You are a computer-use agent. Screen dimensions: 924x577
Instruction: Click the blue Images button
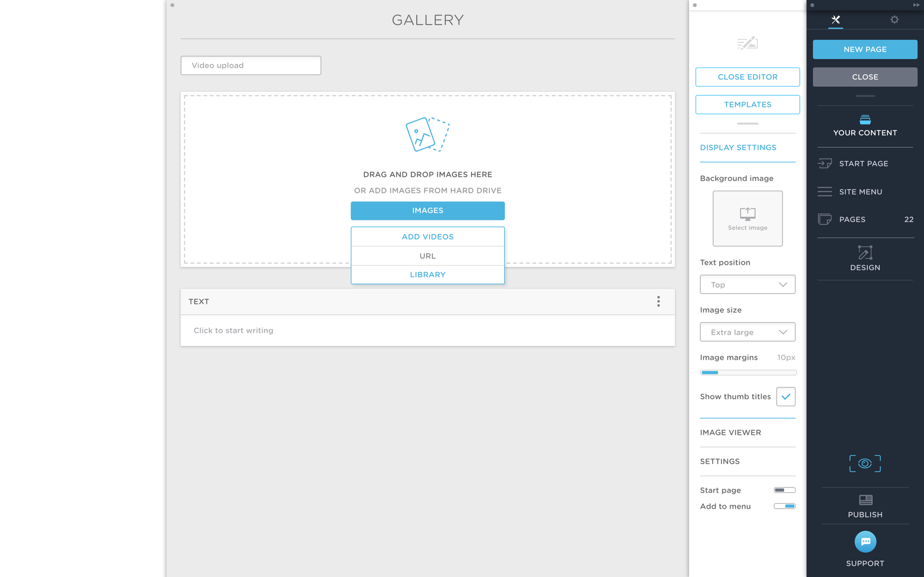(427, 211)
